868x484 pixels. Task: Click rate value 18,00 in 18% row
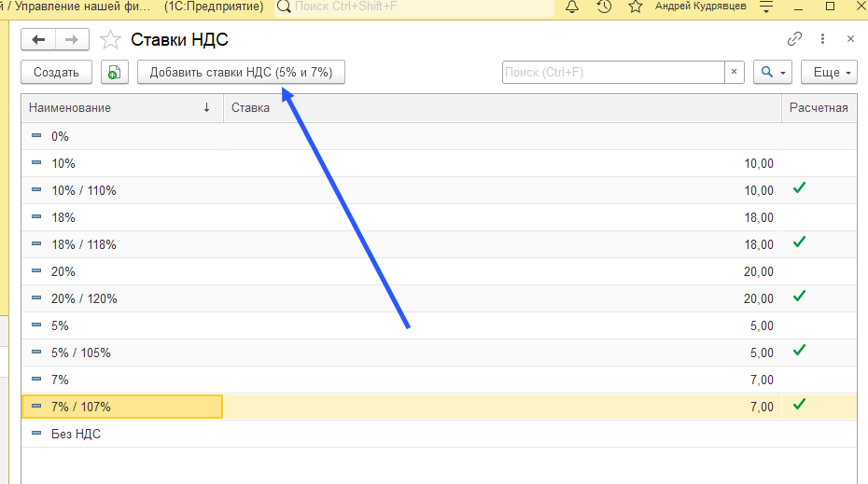click(759, 217)
